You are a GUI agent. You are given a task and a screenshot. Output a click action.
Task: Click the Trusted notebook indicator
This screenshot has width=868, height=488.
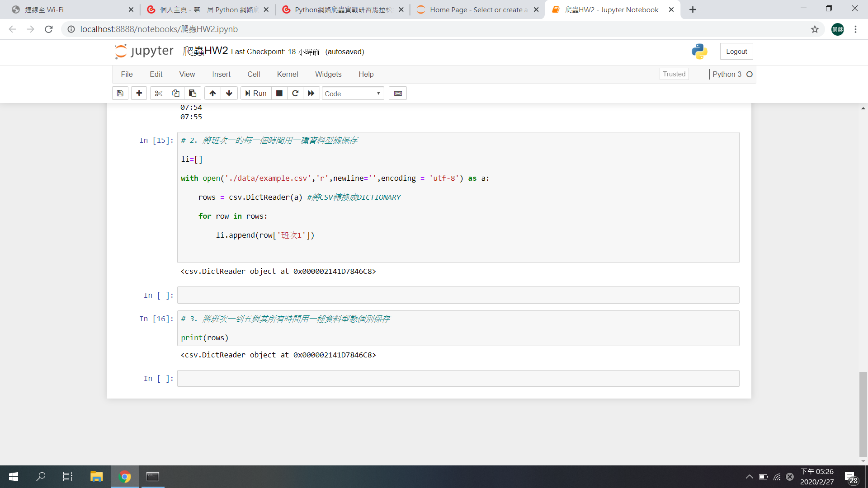coord(674,74)
